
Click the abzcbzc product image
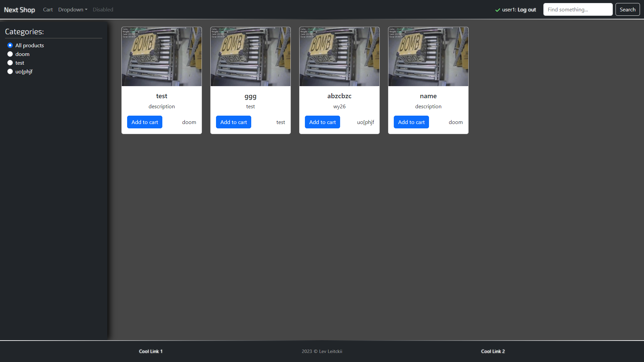[x=339, y=57]
